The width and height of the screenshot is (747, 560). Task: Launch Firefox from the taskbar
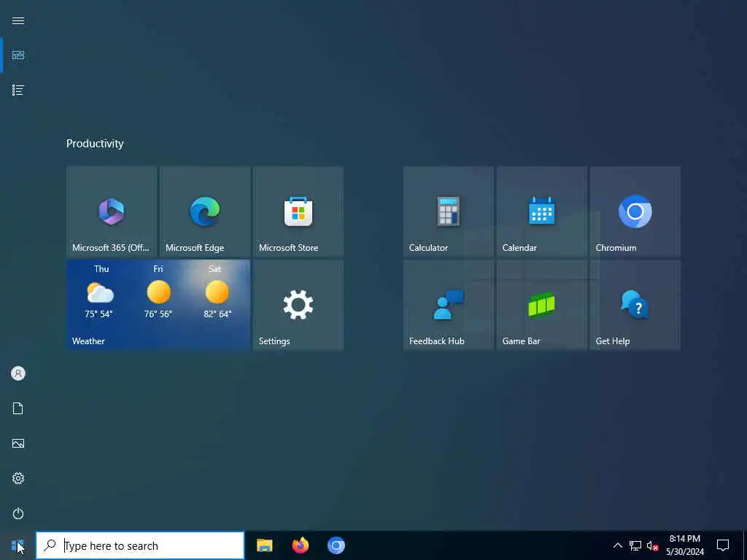coord(300,545)
